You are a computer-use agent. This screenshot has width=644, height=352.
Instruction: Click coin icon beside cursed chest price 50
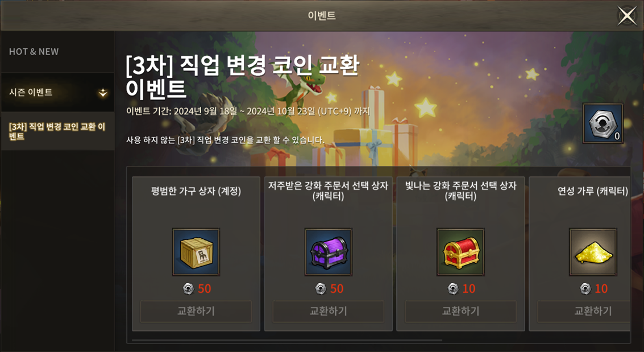[321, 289]
